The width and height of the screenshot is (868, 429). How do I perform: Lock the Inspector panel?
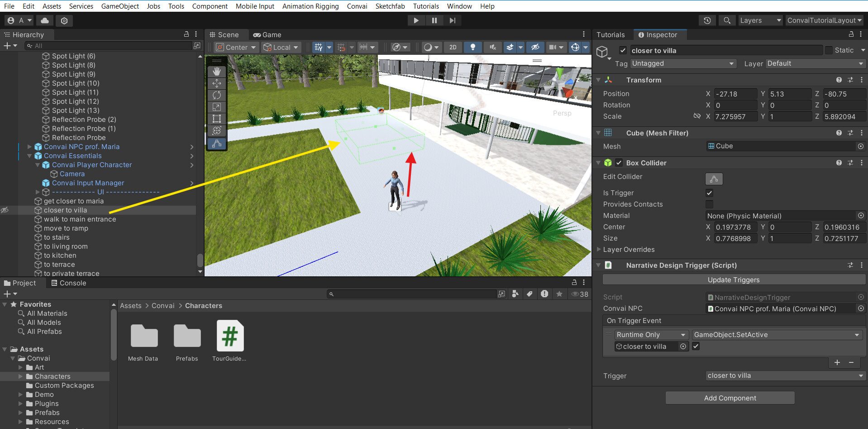pyautogui.click(x=851, y=34)
